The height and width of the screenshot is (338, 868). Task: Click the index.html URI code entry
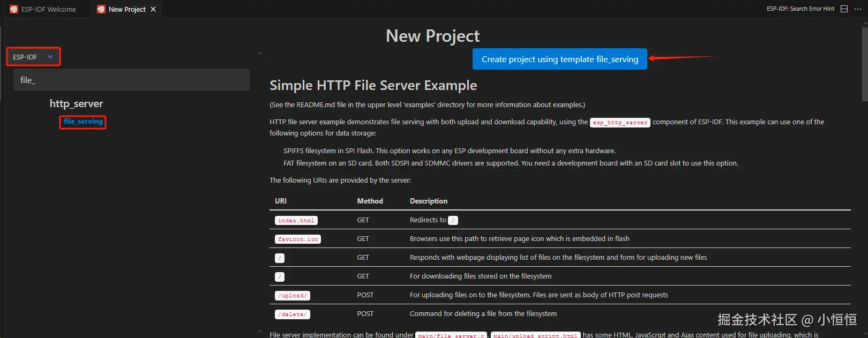point(296,221)
